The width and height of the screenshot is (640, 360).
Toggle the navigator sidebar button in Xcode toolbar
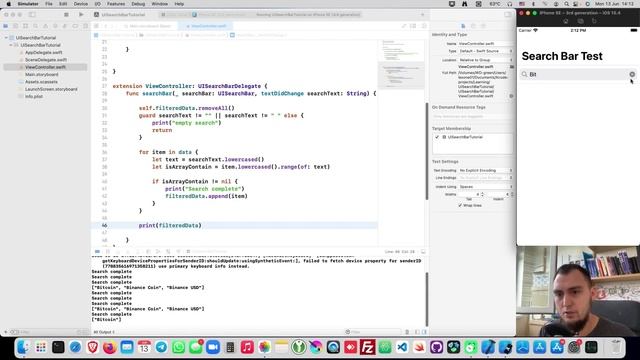(x=32, y=15)
